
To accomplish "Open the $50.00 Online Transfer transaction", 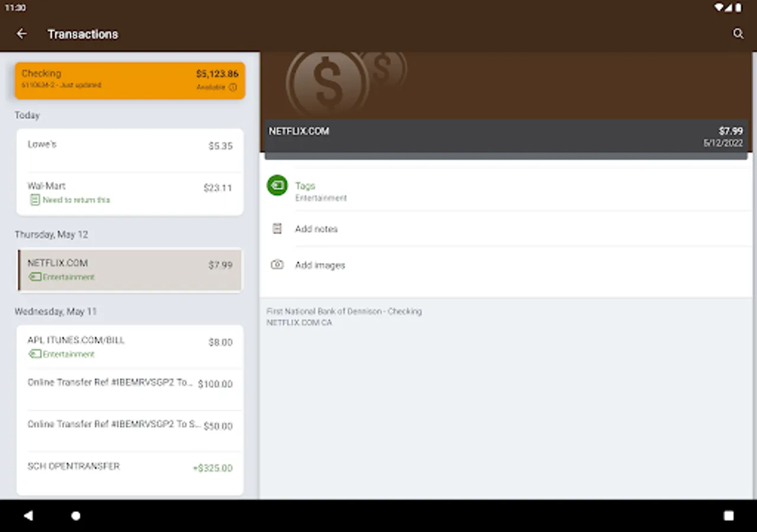I will pyautogui.click(x=130, y=431).
